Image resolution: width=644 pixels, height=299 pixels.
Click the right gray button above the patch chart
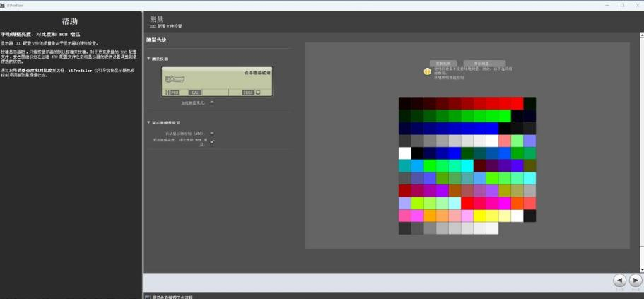pyautogui.click(x=485, y=64)
